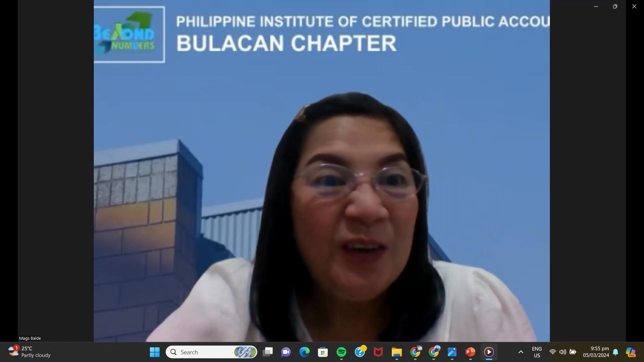
Task: Click the active Media Player taskbar icon
Action: 489,352
